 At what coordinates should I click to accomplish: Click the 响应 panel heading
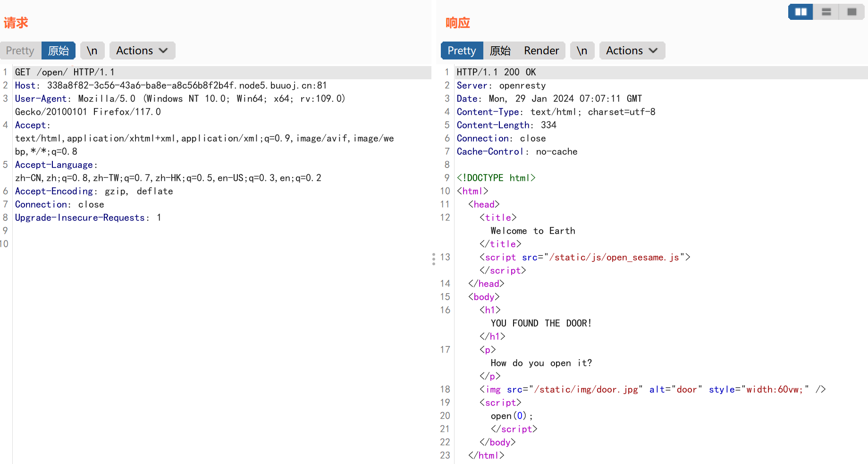458,23
